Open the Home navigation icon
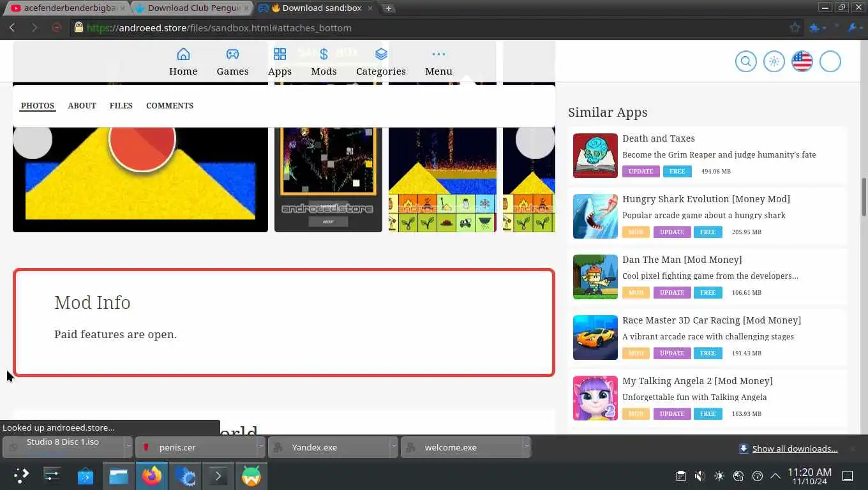The width and height of the screenshot is (868, 490). click(x=183, y=54)
